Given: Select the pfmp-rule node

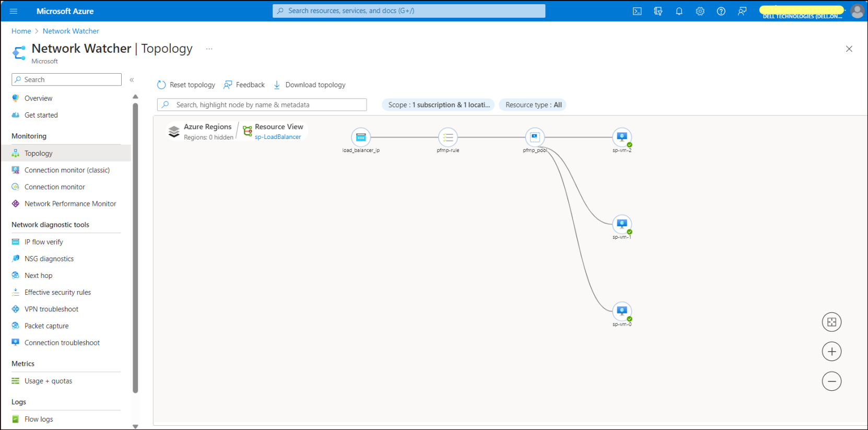Looking at the screenshot, I should [448, 137].
